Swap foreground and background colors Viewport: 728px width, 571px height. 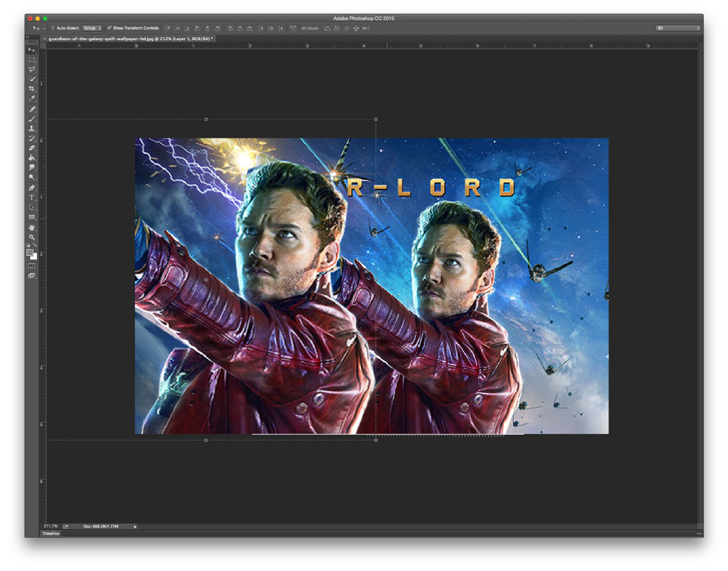tap(35, 244)
